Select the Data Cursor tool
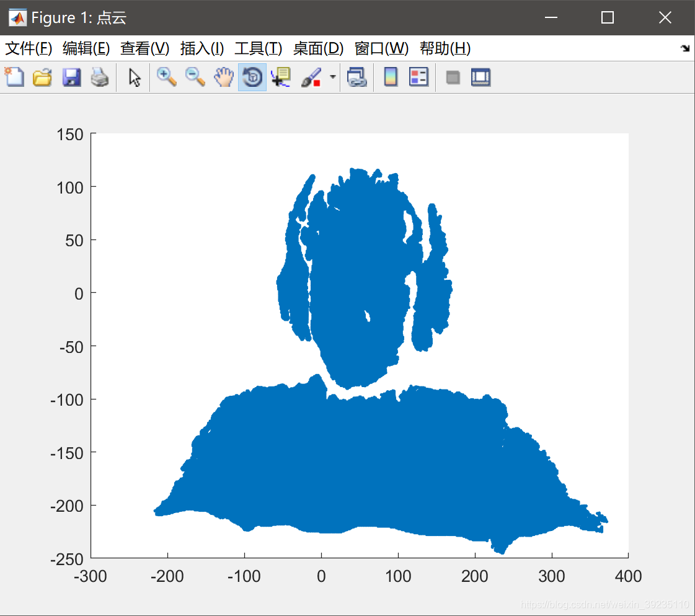 click(x=281, y=77)
